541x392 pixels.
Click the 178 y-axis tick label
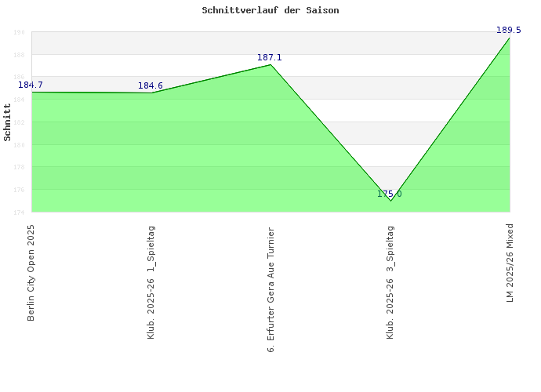19,167
